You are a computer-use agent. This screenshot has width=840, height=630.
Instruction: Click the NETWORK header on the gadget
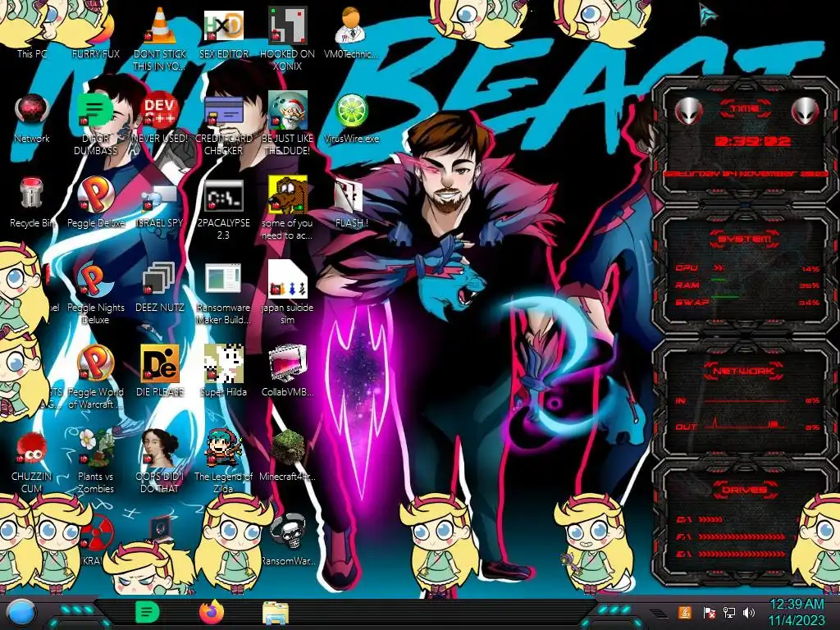pyautogui.click(x=744, y=370)
